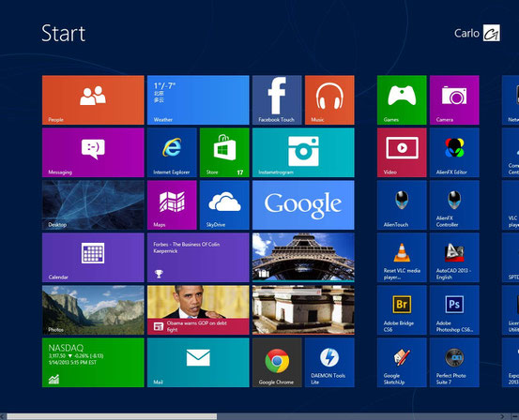
Task: Launch Facebook Touch tile
Action: [x=277, y=100]
